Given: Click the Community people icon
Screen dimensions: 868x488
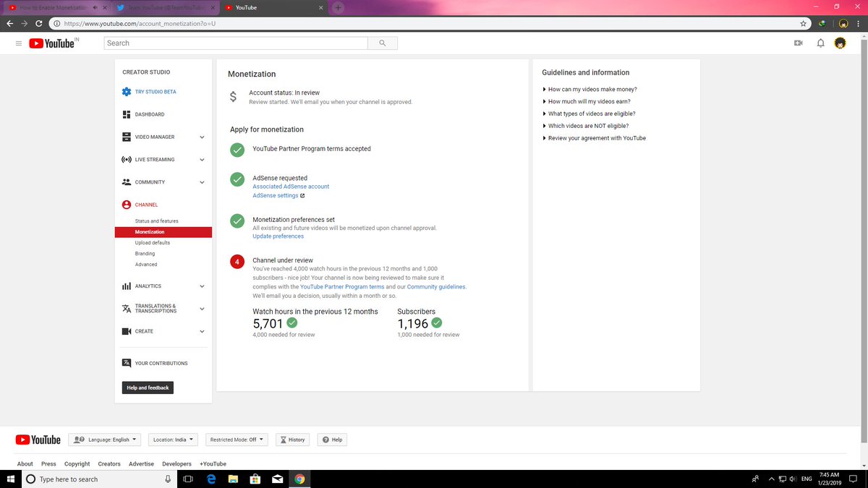Looking at the screenshot, I should pyautogui.click(x=127, y=182).
